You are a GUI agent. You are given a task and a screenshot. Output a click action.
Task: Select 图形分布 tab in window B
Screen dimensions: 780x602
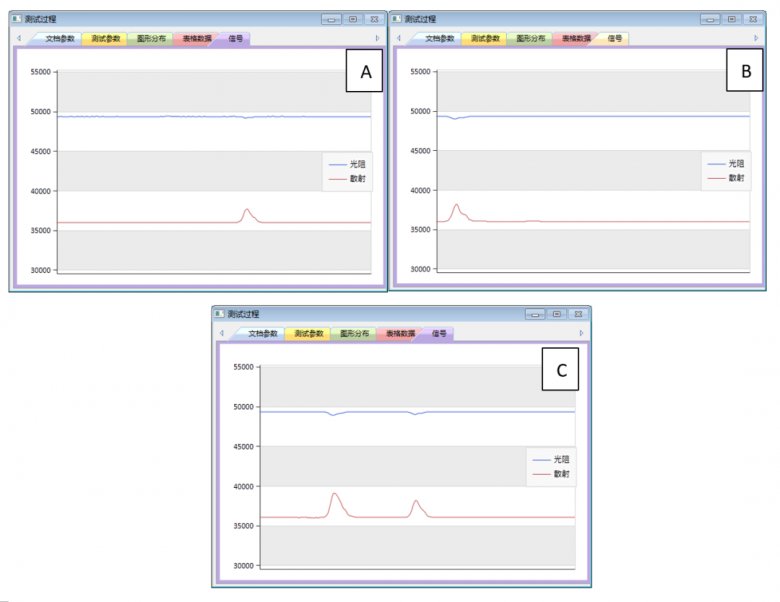click(x=531, y=38)
